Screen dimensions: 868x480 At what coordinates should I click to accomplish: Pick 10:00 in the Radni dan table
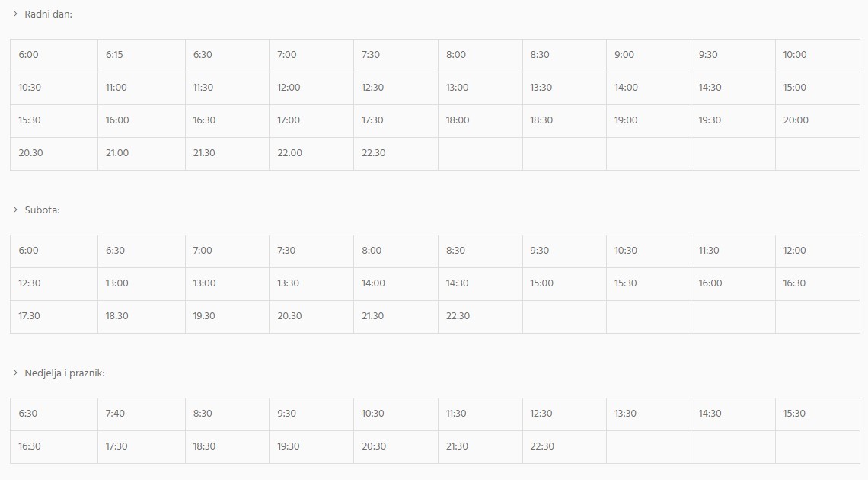pyautogui.click(x=794, y=55)
